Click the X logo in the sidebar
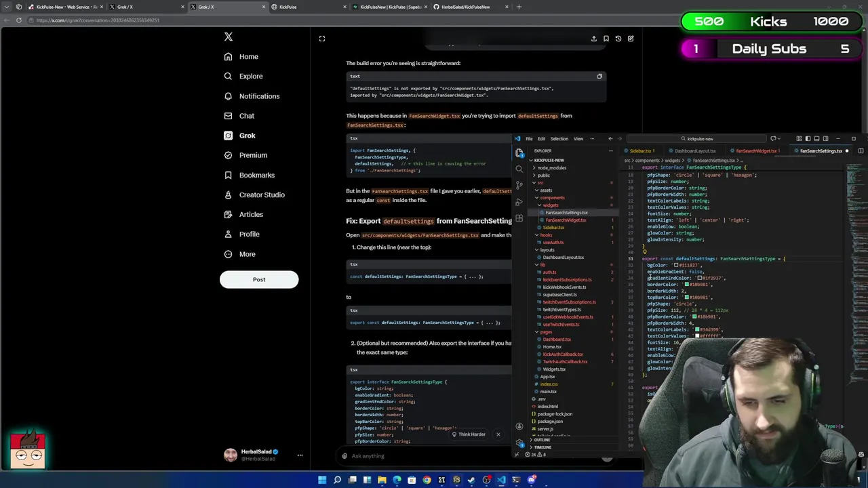The image size is (868, 488). [x=229, y=37]
